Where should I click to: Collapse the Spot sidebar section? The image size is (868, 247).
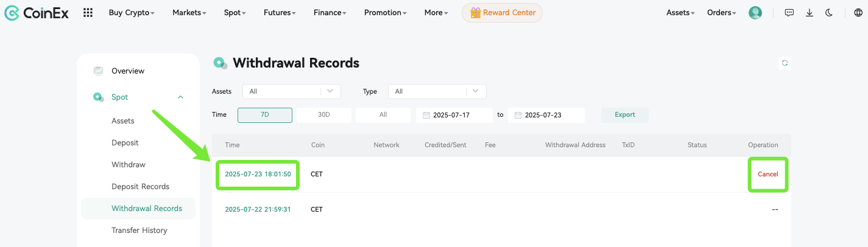180,97
